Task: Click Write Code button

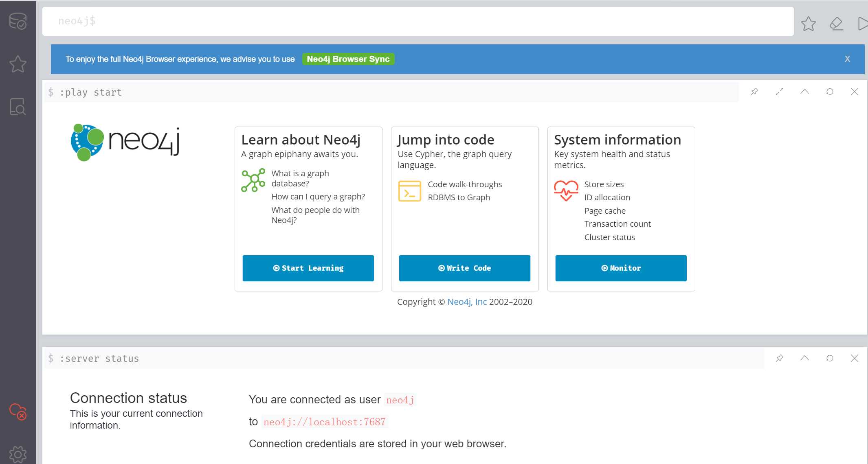Action: [465, 268]
